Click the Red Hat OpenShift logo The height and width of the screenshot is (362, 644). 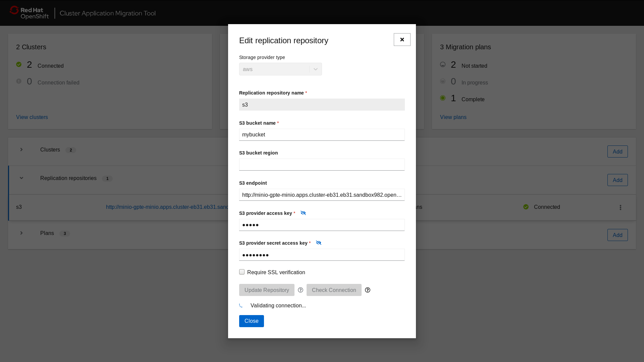point(29,13)
